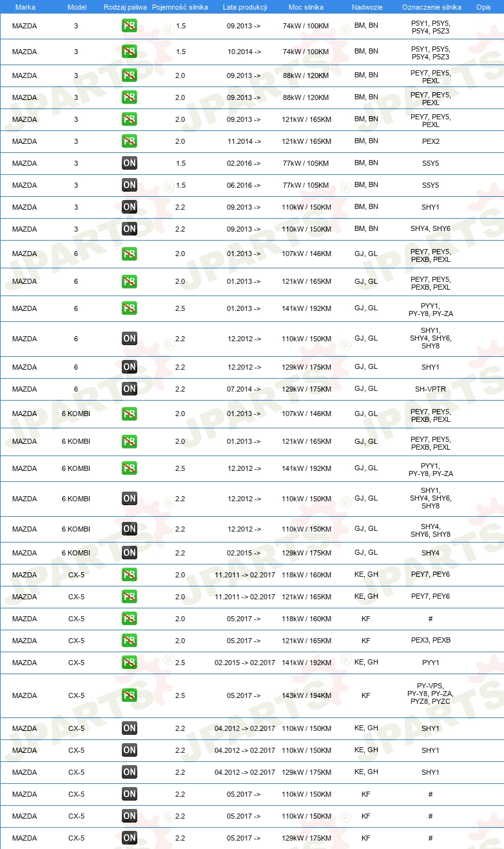Click the Moc silnika column header

[306, 7]
